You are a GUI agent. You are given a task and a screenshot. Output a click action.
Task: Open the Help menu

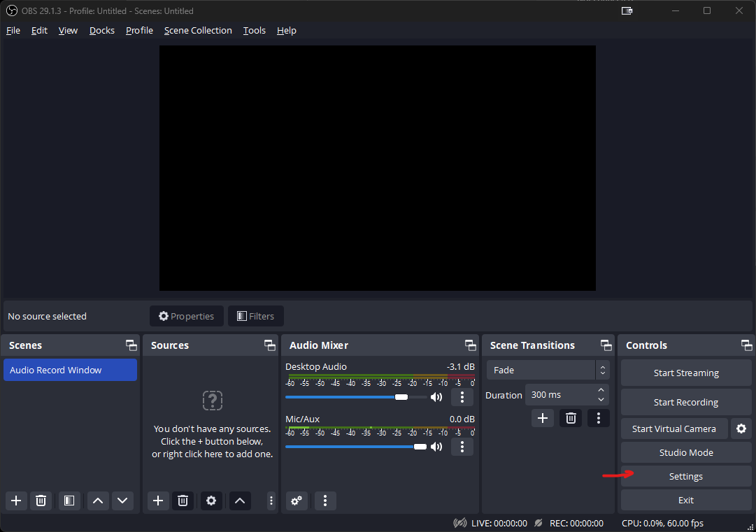coord(287,30)
